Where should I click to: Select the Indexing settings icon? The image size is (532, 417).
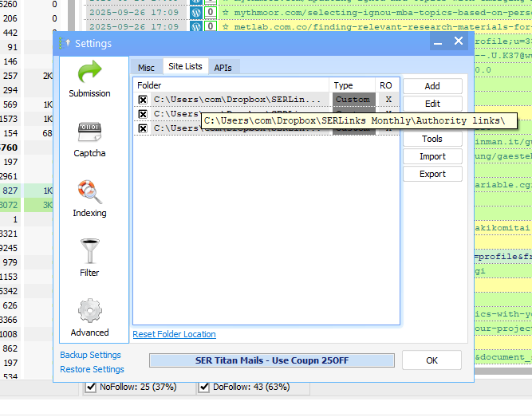tap(89, 199)
